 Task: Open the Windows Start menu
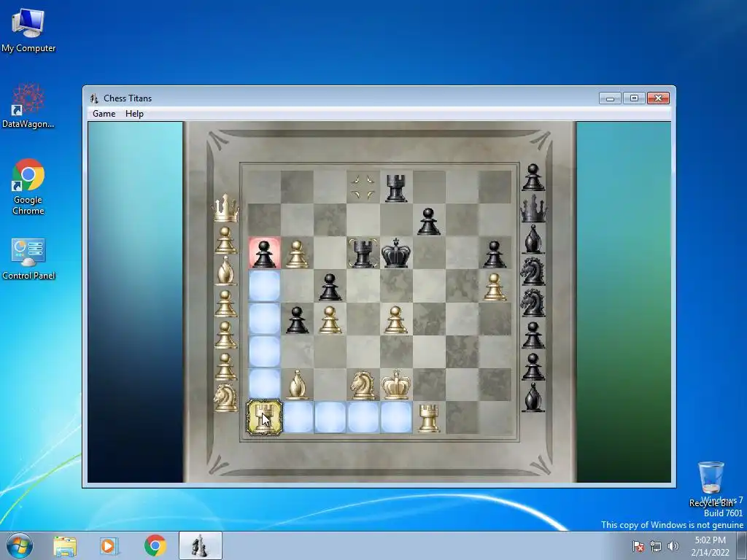20,545
